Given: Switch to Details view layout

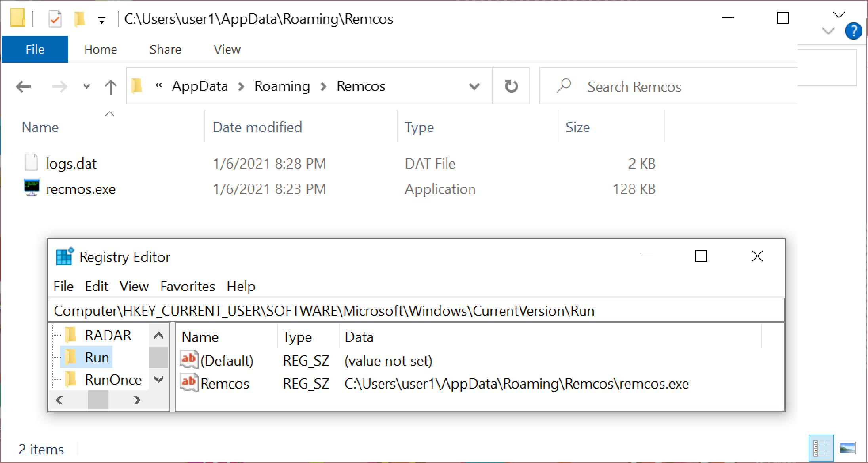Looking at the screenshot, I should click(821, 448).
